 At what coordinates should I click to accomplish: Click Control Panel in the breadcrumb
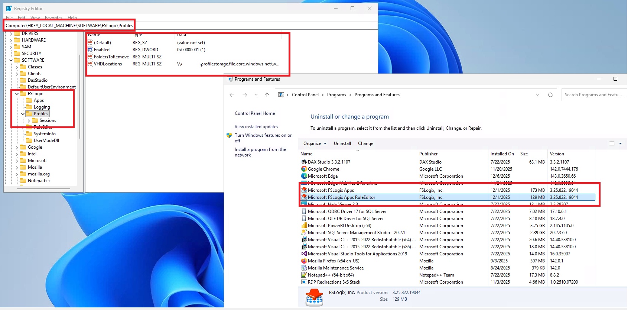305,95
